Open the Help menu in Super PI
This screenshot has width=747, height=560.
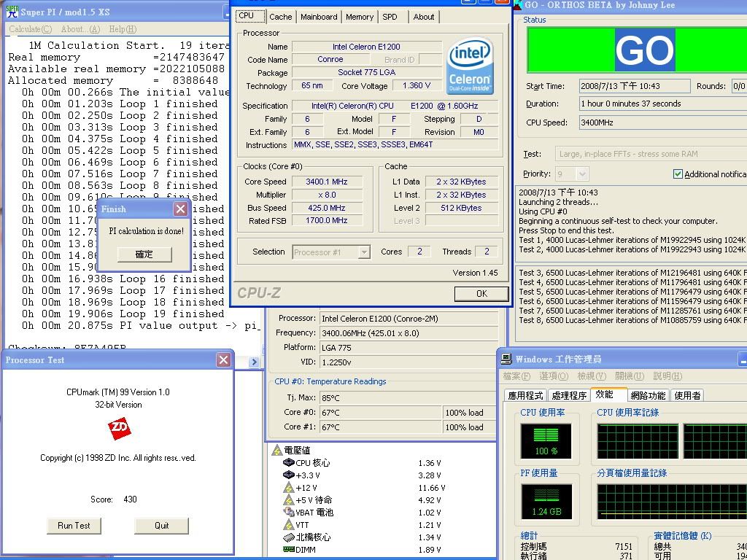coord(123,29)
